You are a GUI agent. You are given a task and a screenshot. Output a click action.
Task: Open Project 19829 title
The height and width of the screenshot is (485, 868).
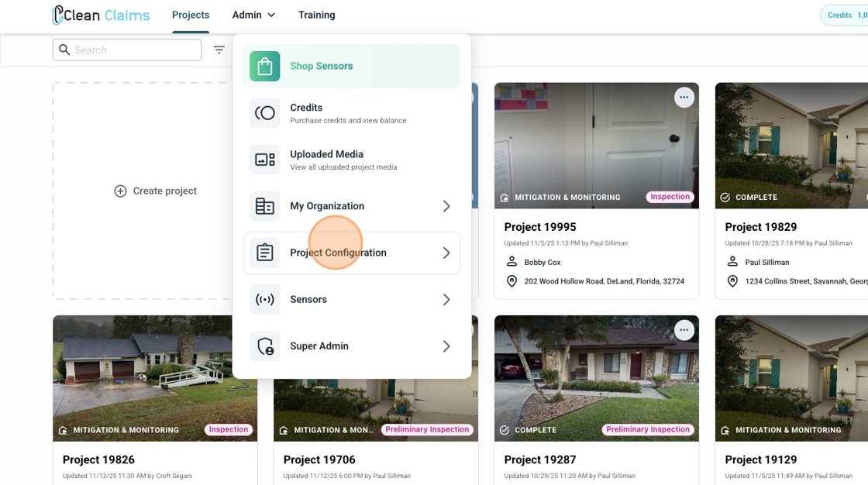pos(760,227)
